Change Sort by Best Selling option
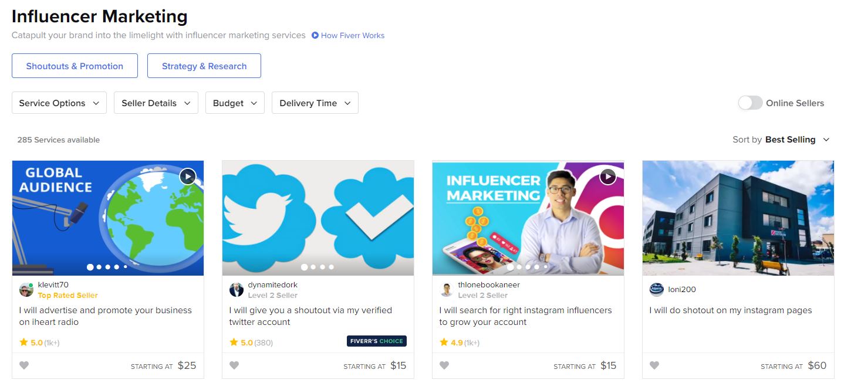The width and height of the screenshot is (868, 390). click(797, 140)
